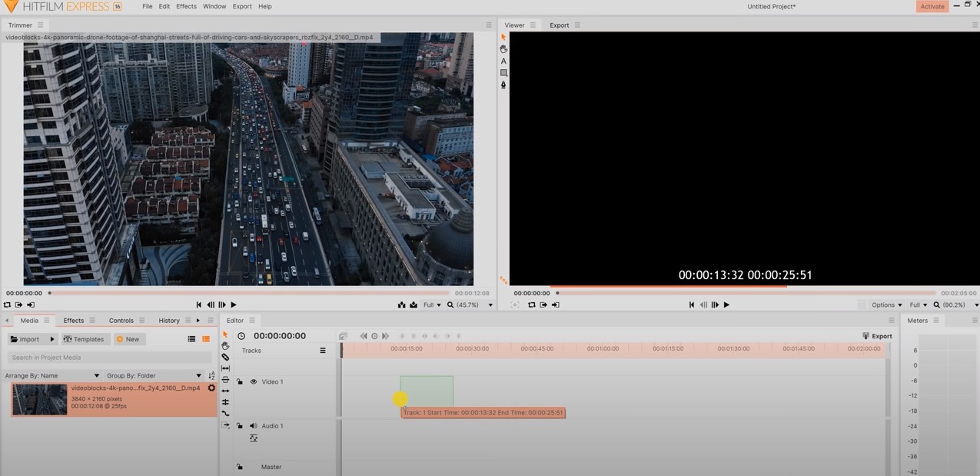
Task: Click the Trimmer insert clip icon
Action: tap(401, 305)
